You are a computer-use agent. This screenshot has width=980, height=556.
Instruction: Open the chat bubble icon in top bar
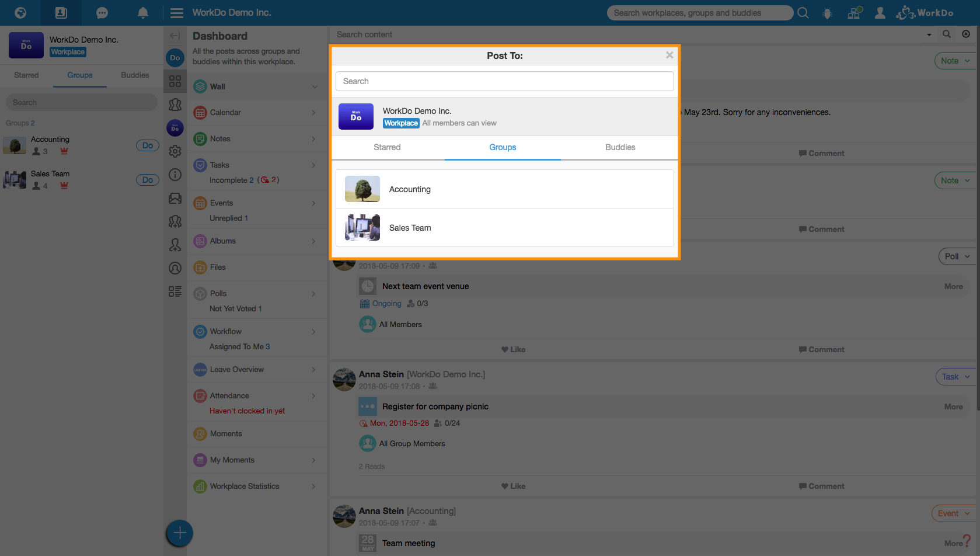[102, 12]
